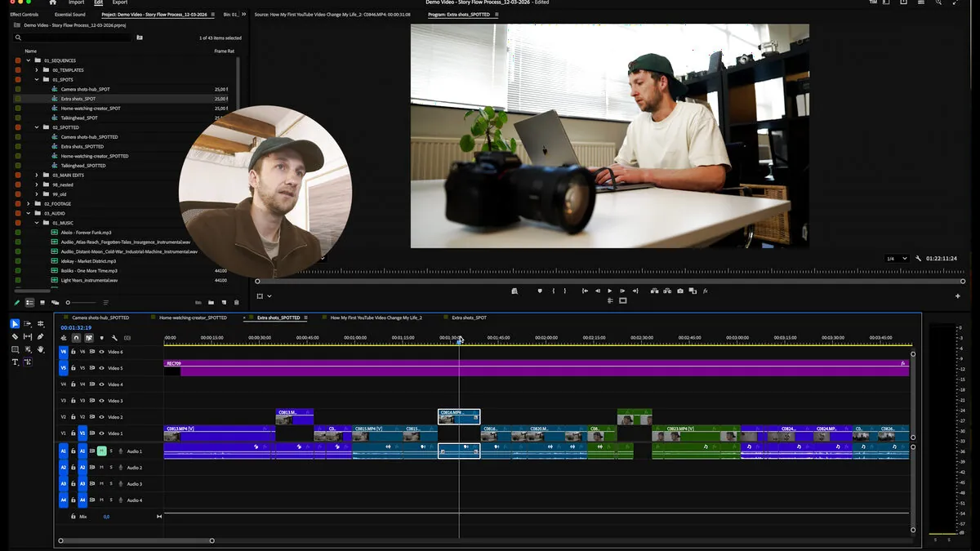
Task: Solo the Audio 2 track
Action: pyautogui.click(x=111, y=468)
